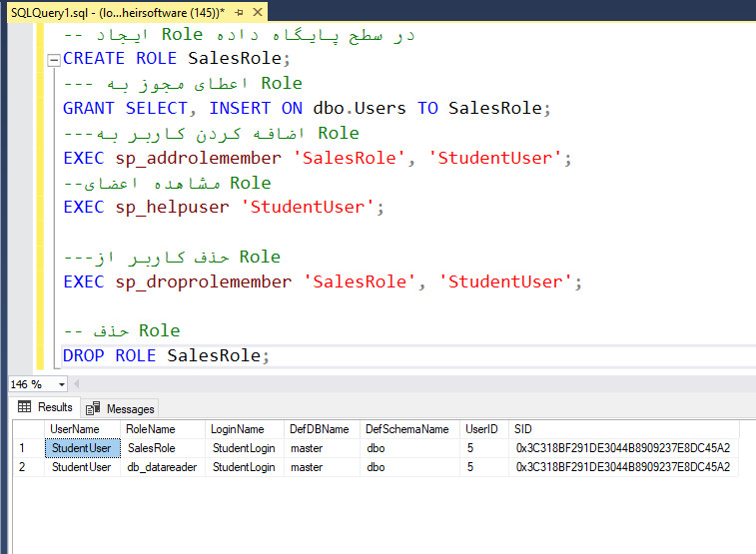Click the SID value in row 1
Image resolution: width=756 pixels, height=554 pixels.
coord(623,448)
